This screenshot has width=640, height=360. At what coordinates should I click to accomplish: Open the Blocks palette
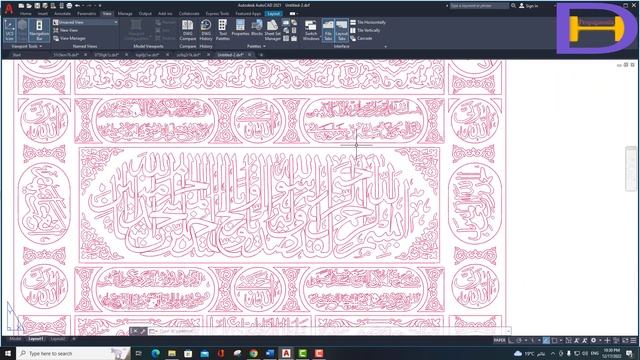point(257,28)
